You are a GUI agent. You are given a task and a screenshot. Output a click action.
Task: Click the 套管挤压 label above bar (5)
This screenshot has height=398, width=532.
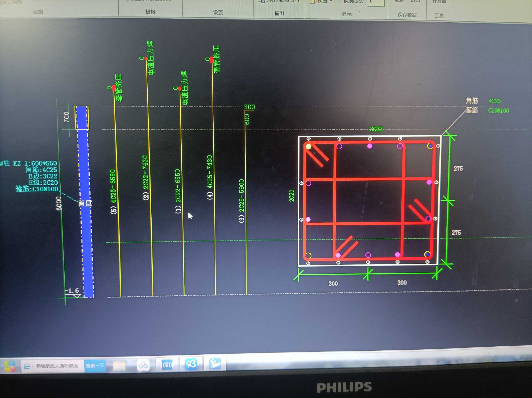(119, 88)
